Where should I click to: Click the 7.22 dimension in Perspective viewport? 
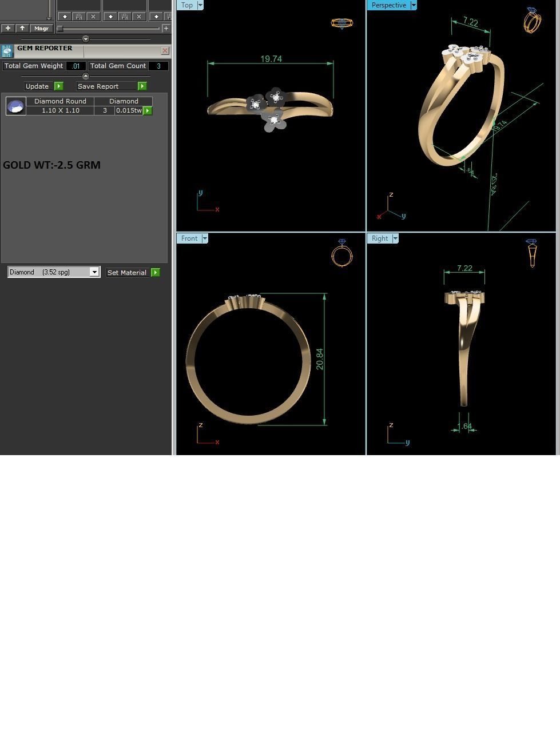pyautogui.click(x=470, y=22)
